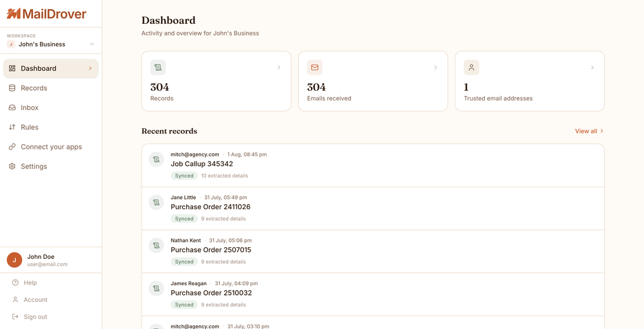Click sender name James Reagan
Screen dimensions: 644x329
189,283
